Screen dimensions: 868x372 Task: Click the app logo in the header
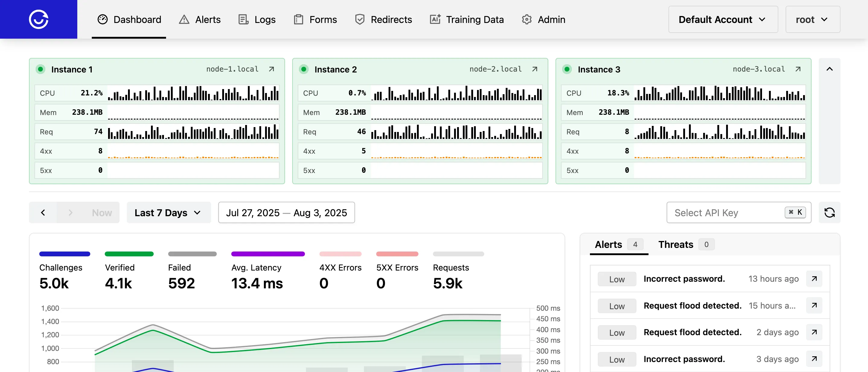38,19
